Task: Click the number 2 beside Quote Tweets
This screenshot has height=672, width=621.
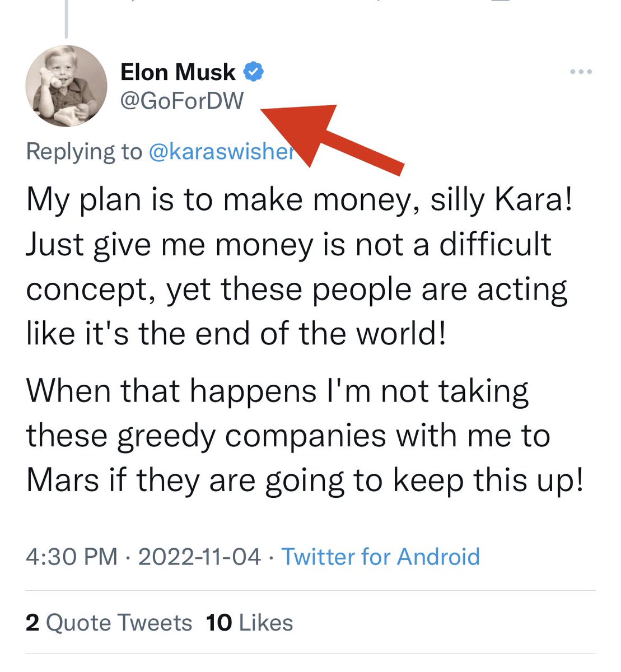Action: click(x=32, y=623)
